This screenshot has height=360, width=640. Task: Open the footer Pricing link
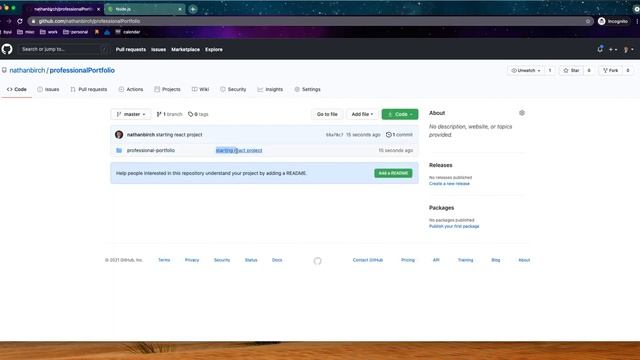408,260
